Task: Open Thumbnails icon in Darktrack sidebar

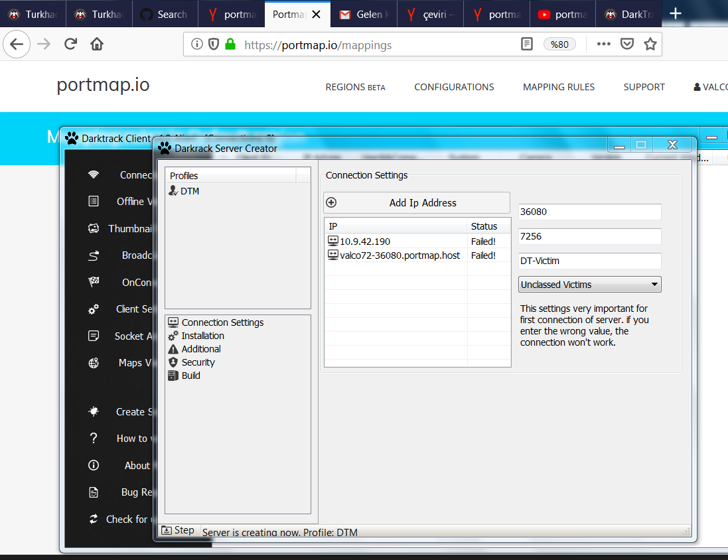Action: tap(94, 228)
